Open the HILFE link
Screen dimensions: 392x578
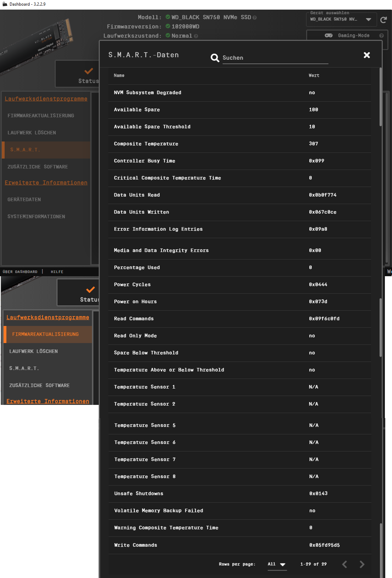pyautogui.click(x=57, y=272)
